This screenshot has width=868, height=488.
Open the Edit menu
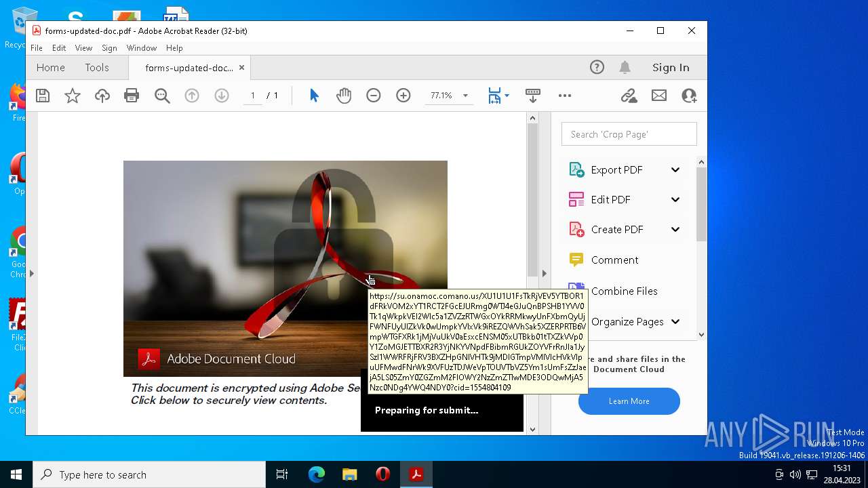pyautogui.click(x=59, y=48)
